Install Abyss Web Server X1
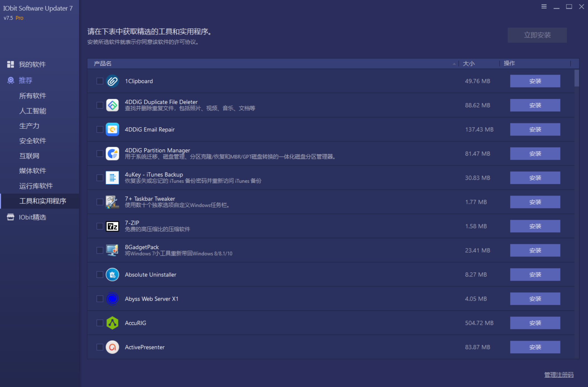 (535, 299)
